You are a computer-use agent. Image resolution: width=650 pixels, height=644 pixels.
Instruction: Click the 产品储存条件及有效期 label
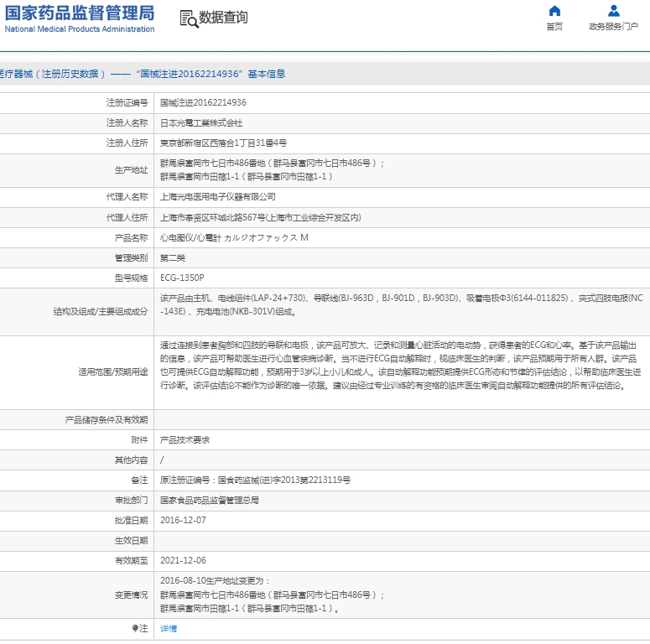click(x=107, y=420)
